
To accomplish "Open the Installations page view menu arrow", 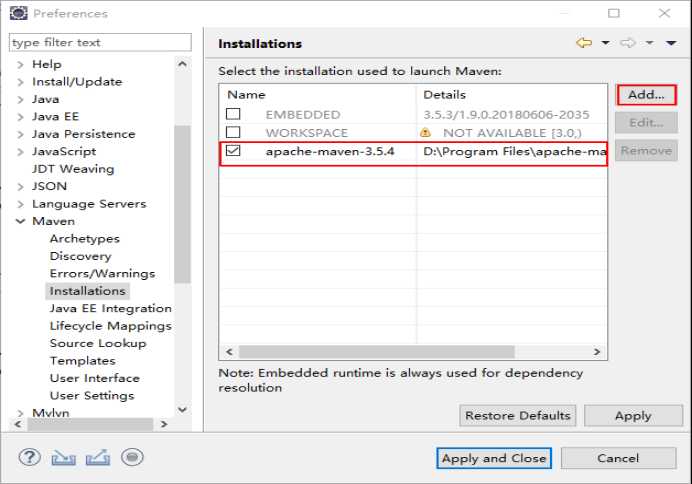I will 671,43.
